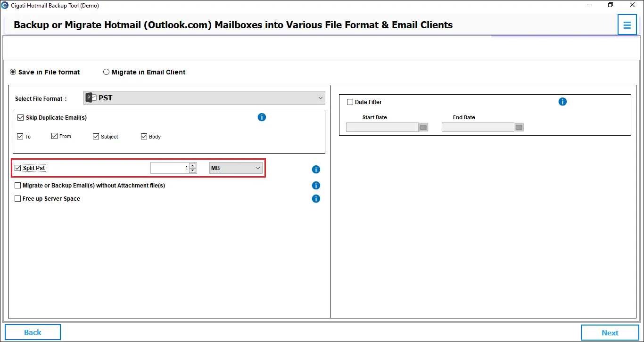Click the End Date field

click(478, 127)
